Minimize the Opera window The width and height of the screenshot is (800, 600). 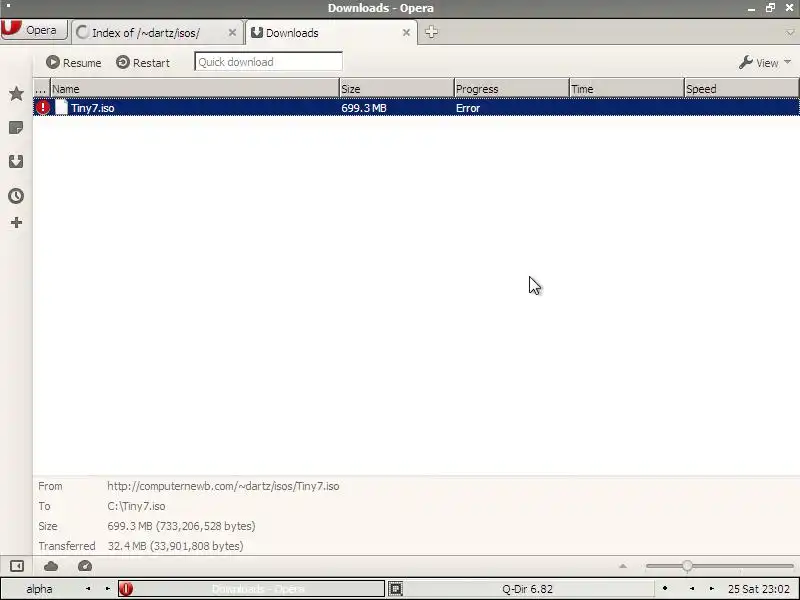point(752,8)
